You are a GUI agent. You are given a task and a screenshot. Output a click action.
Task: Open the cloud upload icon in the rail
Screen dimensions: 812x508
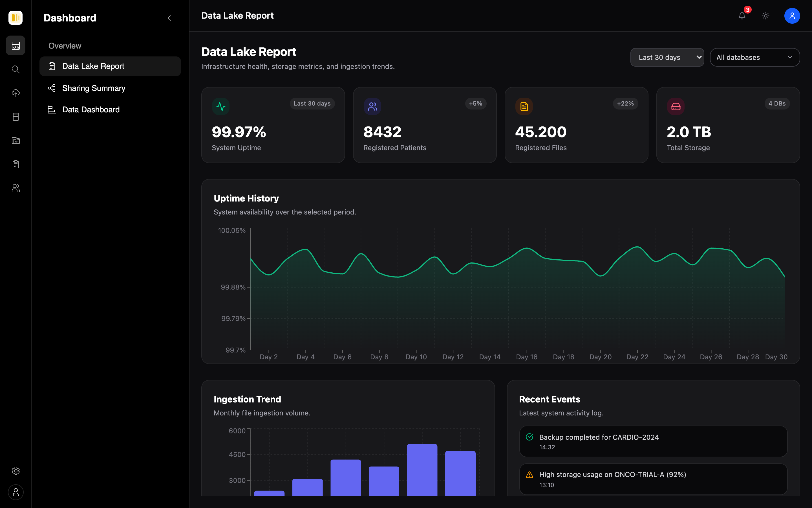[16, 93]
